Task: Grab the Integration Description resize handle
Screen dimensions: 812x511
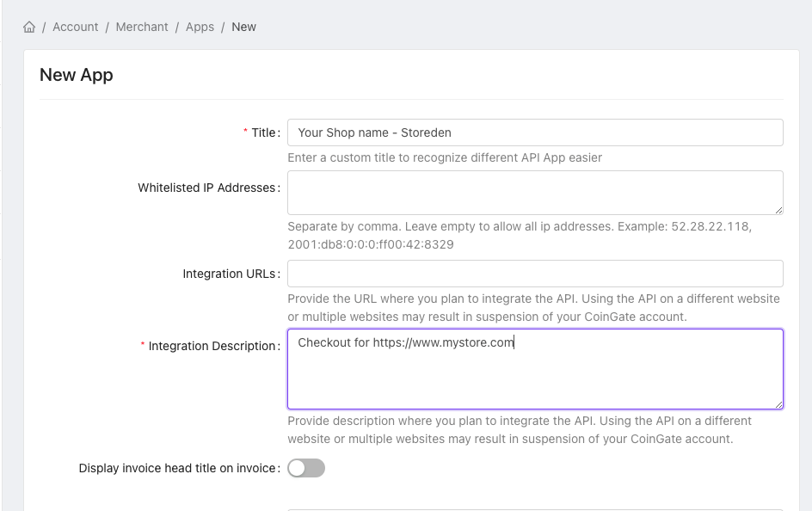Action: click(x=778, y=404)
